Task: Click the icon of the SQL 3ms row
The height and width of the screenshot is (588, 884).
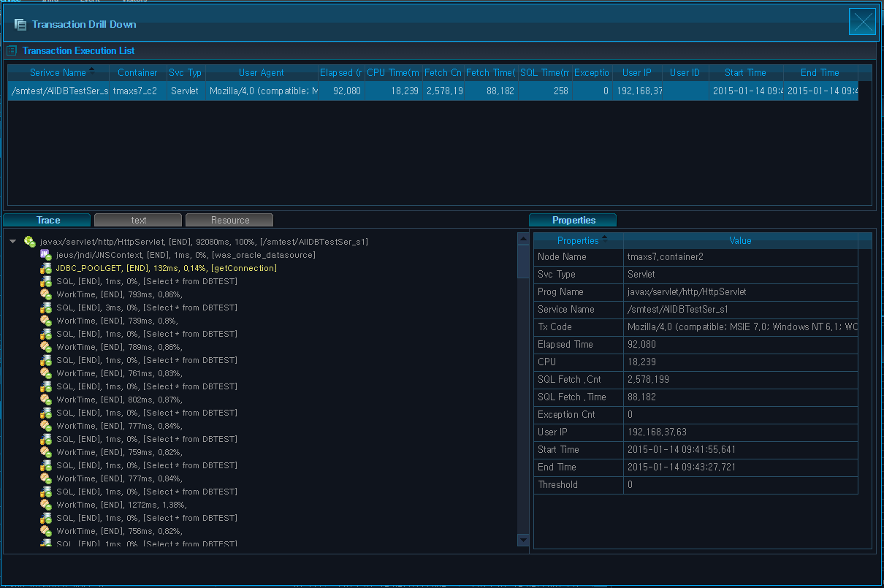Action: 45,308
